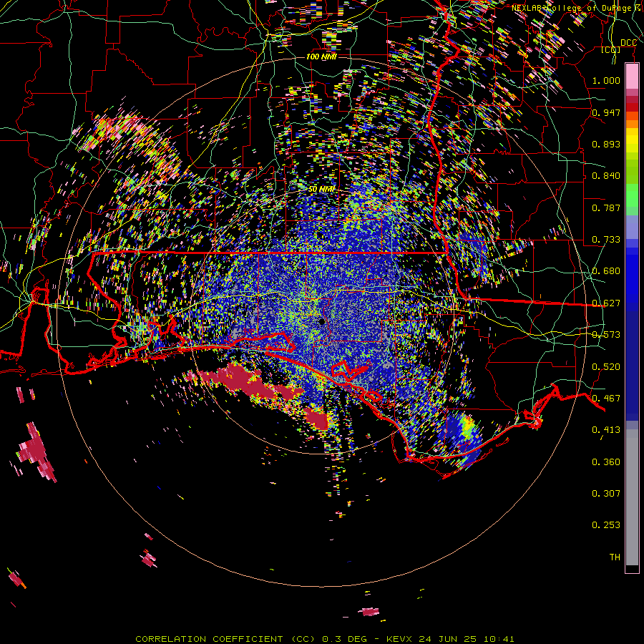Viewport: 644px width, 644px height.
Task: Select the 0.787 value on the legend
Action: click(x=606, y=208)
